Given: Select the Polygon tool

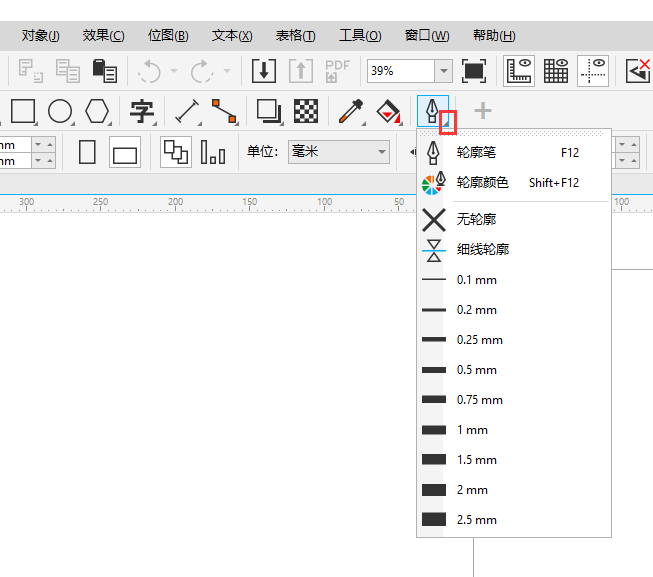Looking at the screenshot, I should (x=97, y=111).
